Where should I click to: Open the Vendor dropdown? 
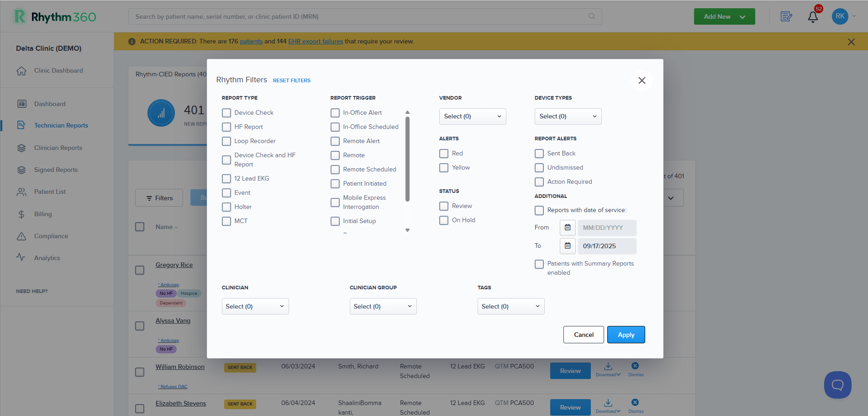pyautogui.click(x=473, y=117)
